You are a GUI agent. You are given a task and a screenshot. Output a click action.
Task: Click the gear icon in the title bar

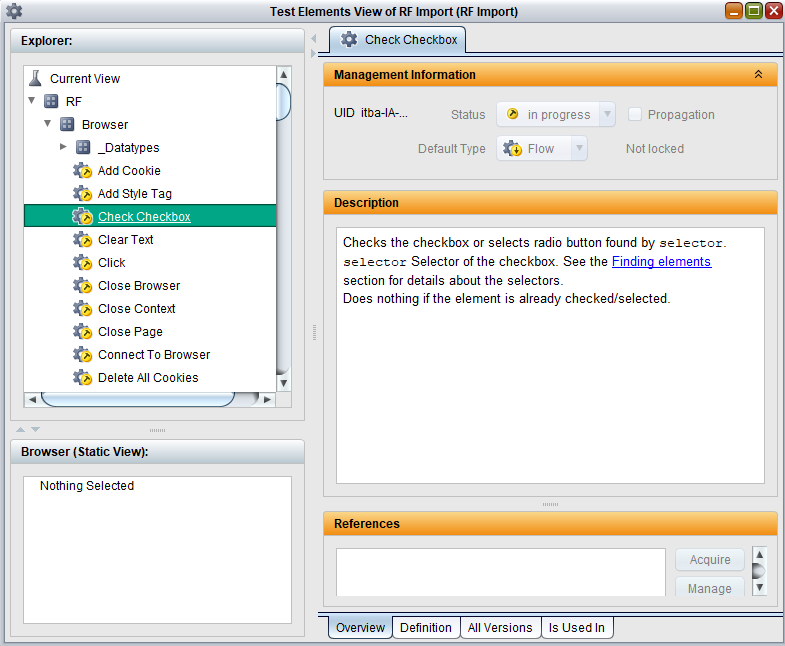click(x=14, y=11)
